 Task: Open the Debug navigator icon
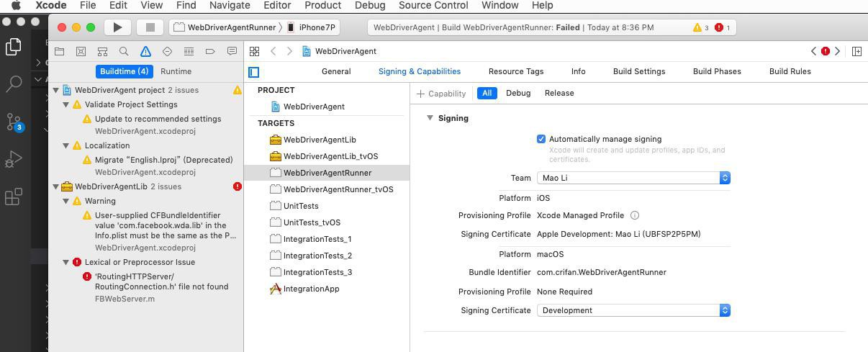(x=189, y=51)
